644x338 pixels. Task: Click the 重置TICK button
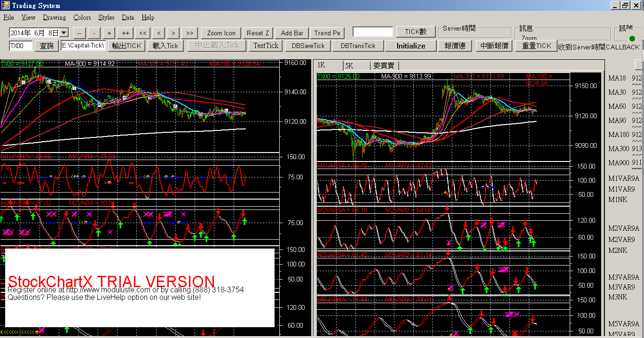point(536,46)
